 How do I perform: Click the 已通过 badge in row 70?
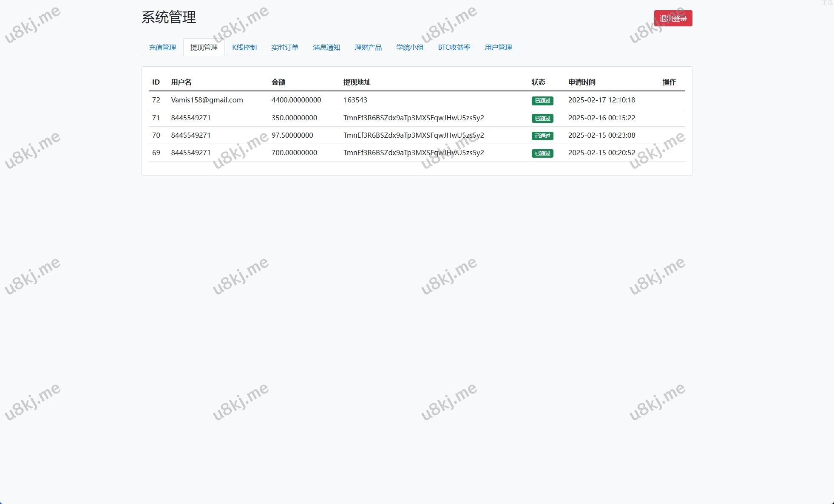tap(542, 136)
